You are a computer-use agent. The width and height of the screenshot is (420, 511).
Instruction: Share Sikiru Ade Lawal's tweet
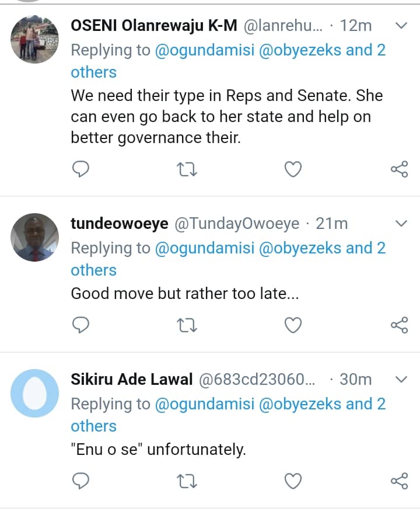click(399, 481)
